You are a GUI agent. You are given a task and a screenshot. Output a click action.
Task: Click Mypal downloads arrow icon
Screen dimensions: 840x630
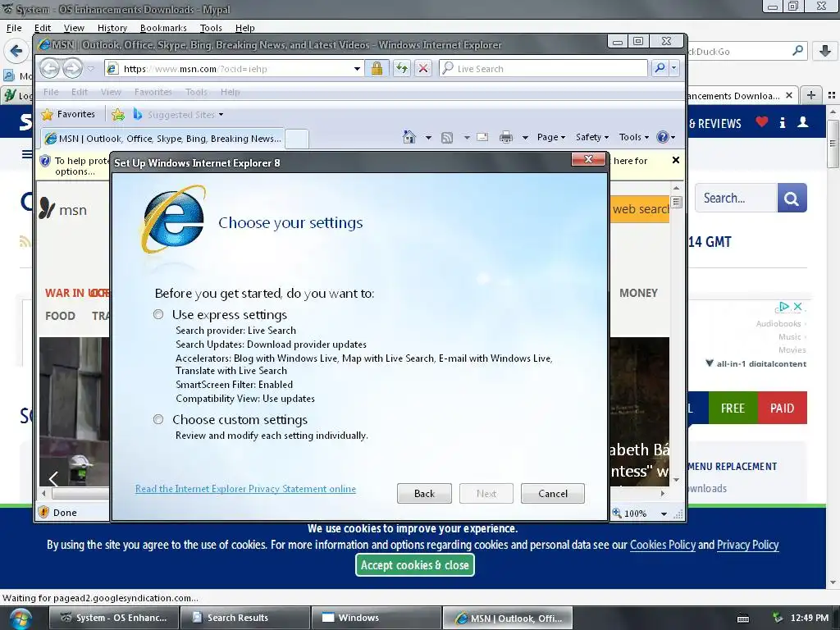coord(825,51)
